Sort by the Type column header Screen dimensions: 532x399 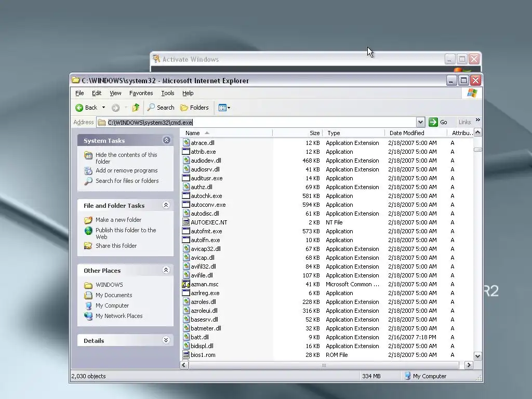pyautogui.click(x=353, y=133)
